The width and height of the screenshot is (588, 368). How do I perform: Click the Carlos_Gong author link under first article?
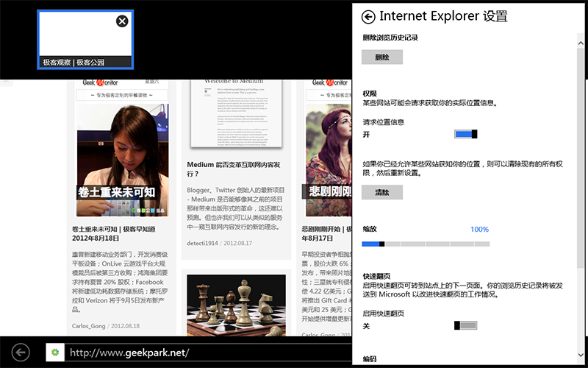(89, 325)
